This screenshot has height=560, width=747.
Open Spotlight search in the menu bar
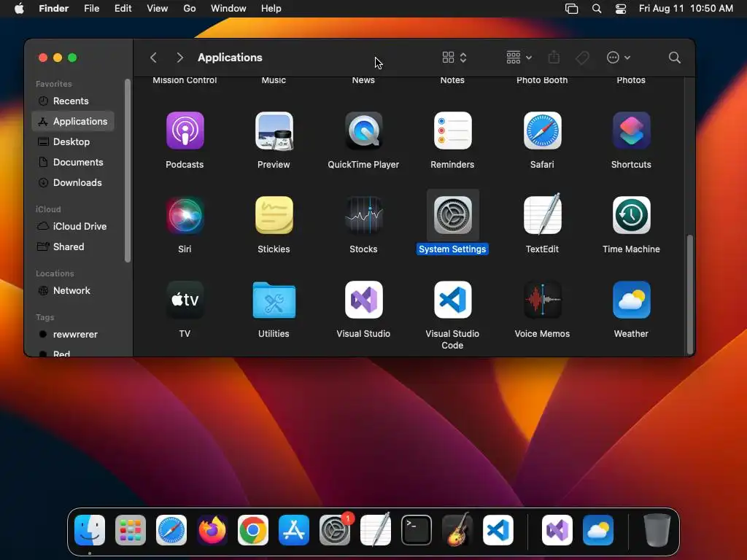click(597, 9)
